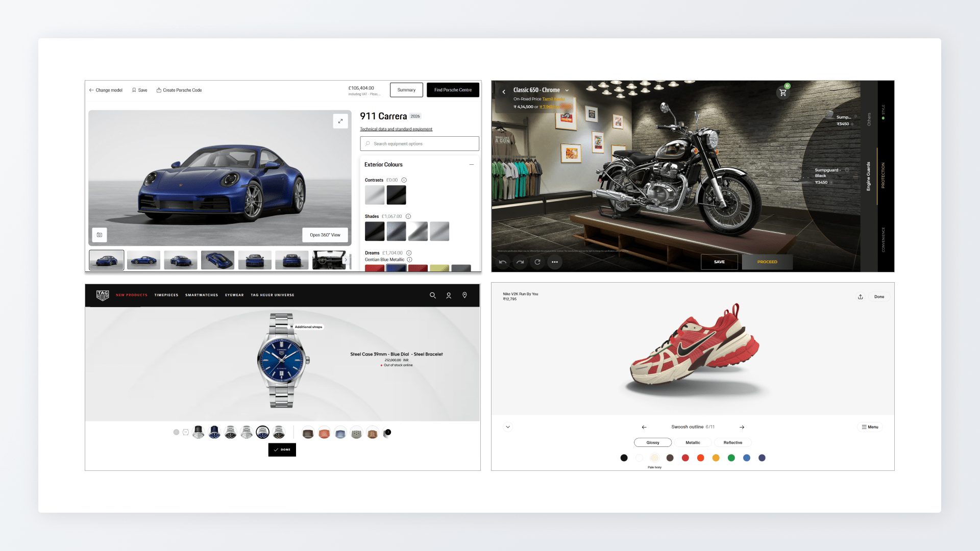The height and width of the screenshot is (551, 980).
Task: Click the TAG Heuer search magnifier icon
Action: pyautogui.click(x=433, y=295)
